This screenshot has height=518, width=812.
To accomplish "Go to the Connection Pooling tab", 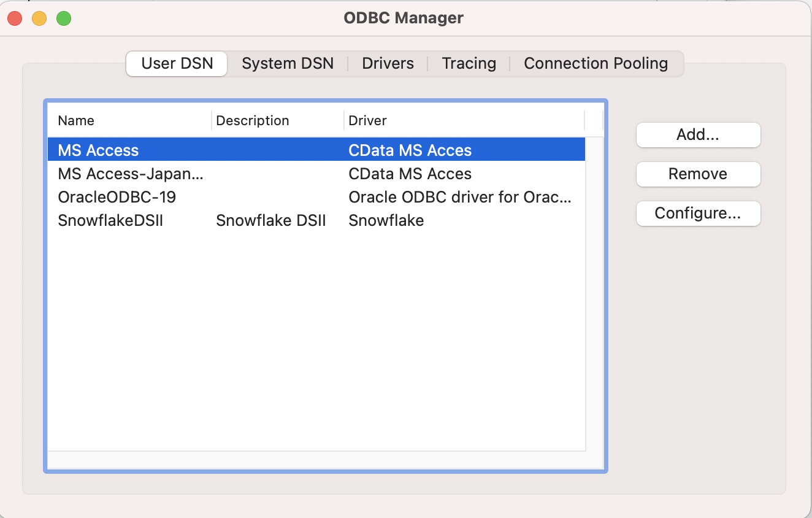I will click(x=596, y=64).
